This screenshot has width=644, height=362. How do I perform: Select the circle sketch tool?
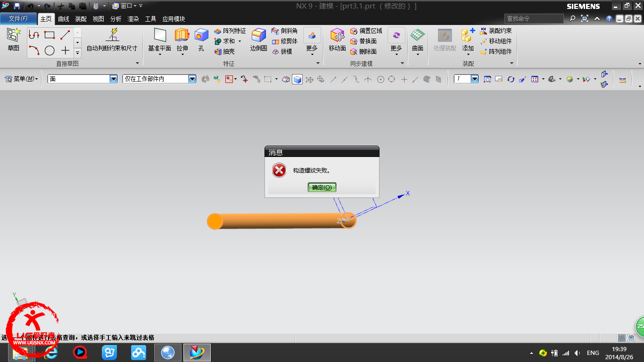pos(50,50)
